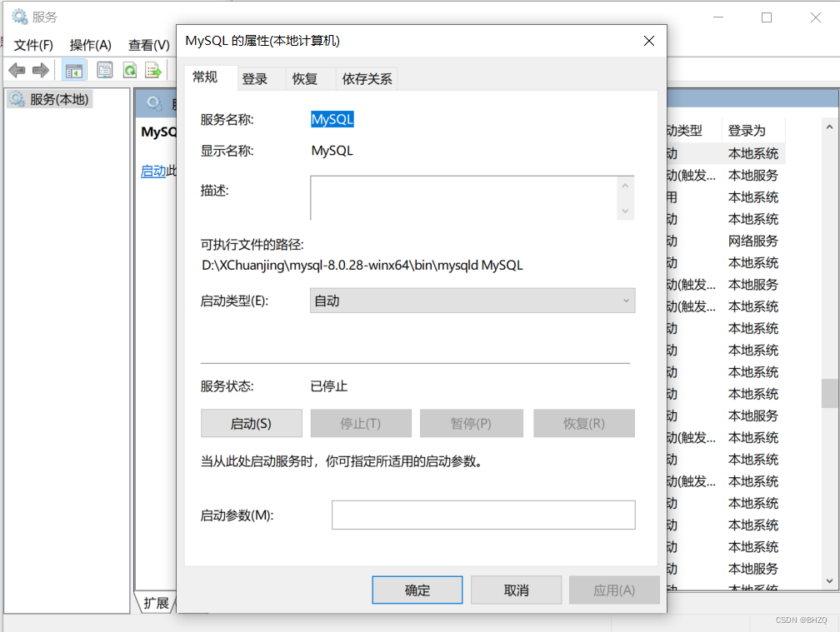Click the Forward arrow in Services toolbar
840x632 pixels.
(x=41, y=70)
